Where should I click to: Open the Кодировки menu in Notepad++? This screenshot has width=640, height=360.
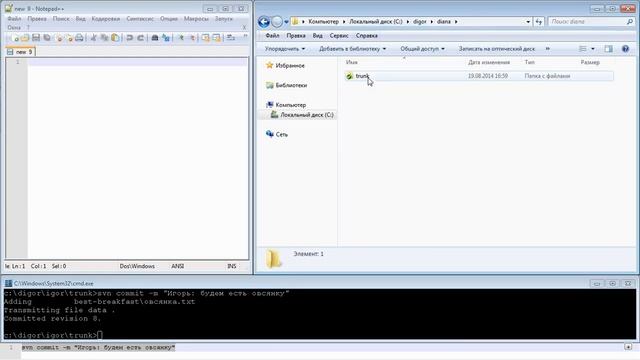pyautogui.click(x=106, y=19)
